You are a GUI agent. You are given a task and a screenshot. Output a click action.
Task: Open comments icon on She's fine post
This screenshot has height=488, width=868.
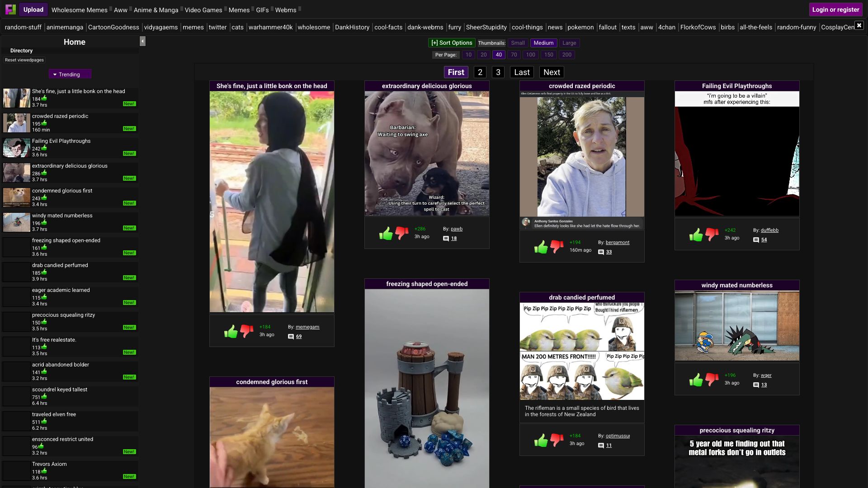coord(291,337)
